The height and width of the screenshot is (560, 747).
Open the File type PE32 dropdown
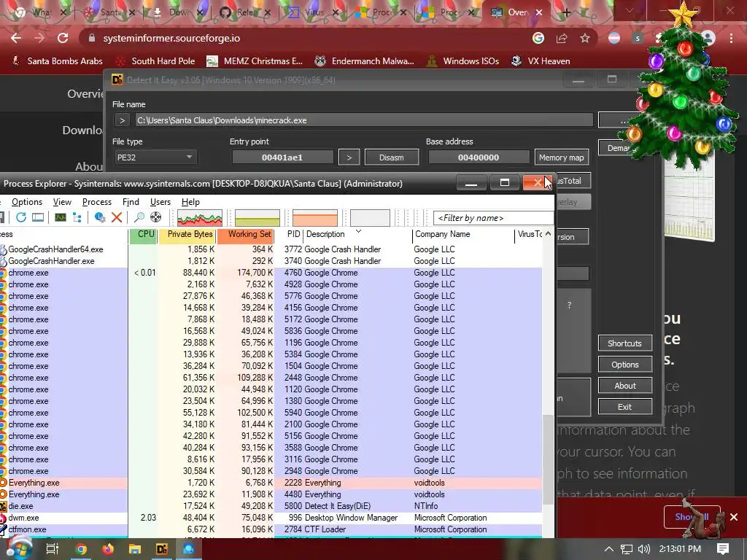[155, 157]
